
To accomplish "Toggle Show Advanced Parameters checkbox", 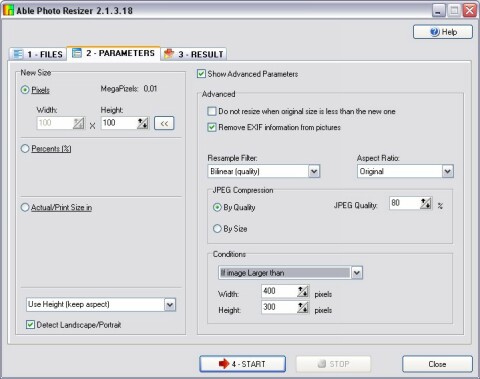I will coord(201,74).
